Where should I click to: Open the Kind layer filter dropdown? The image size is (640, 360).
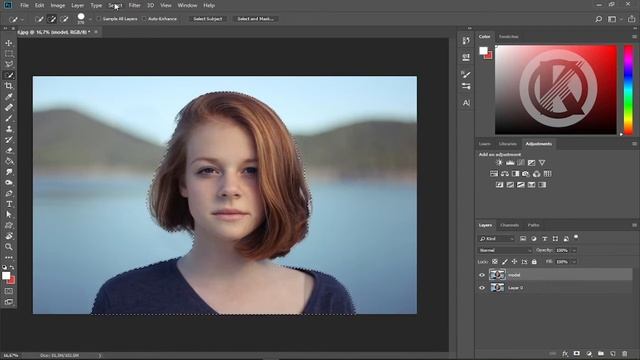[x=496, y=238]
